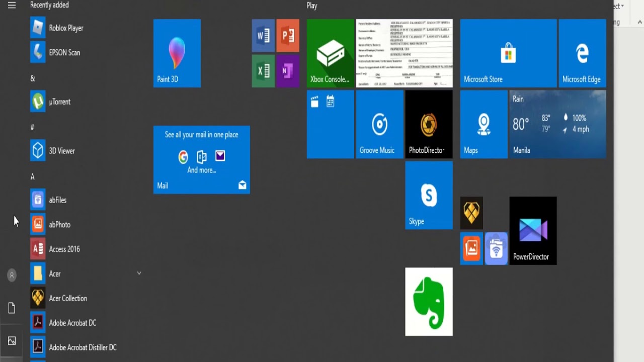Open the scanned document photo tile
644x362 pixels.
coord(405,53)
